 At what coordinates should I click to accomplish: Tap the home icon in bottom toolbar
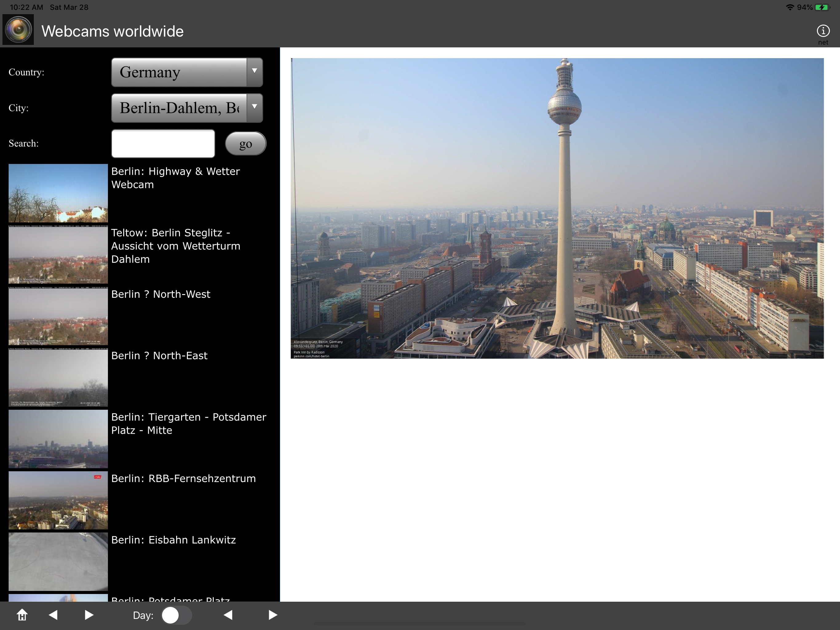tap(22, 615)
